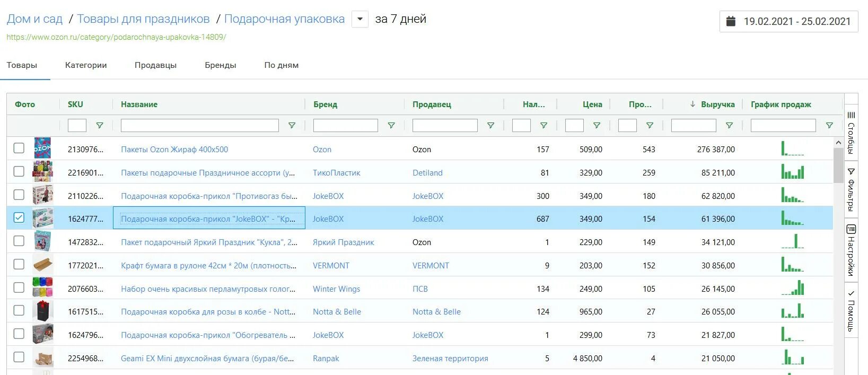Switch to the Товары tab

[22, 65]
